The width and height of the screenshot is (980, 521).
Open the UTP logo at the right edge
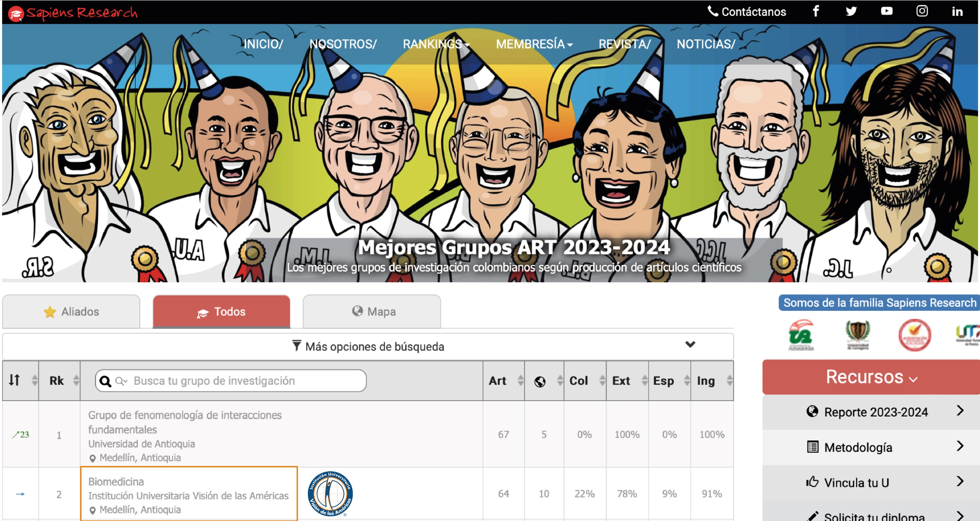[968, 335]
